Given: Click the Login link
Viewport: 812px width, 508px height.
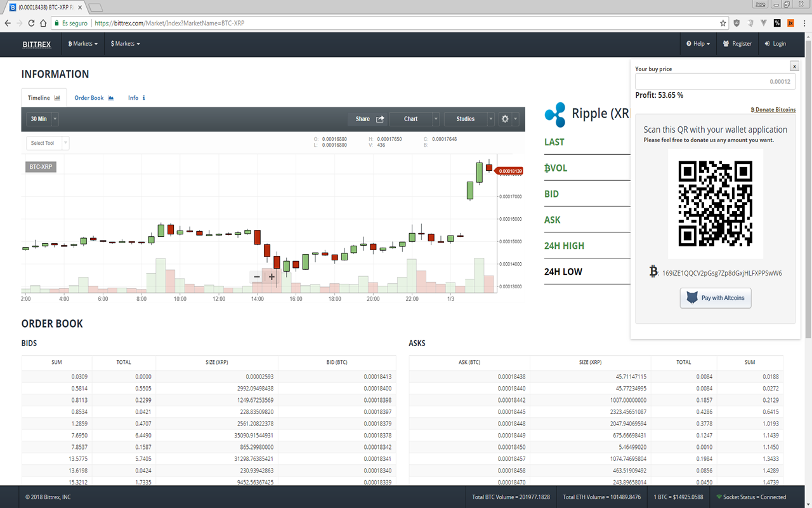Looking at the screenshot, I should click(x=775, y=44).
